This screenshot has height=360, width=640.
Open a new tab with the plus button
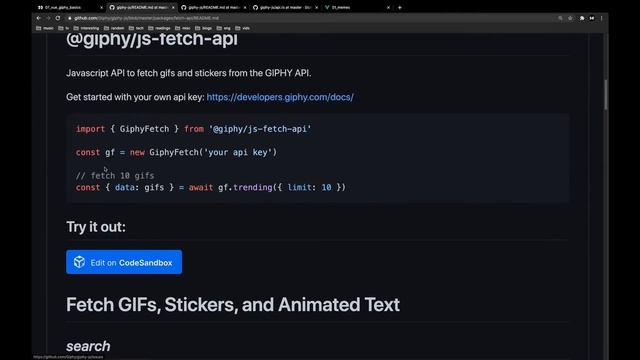click(x=400, y=7)
